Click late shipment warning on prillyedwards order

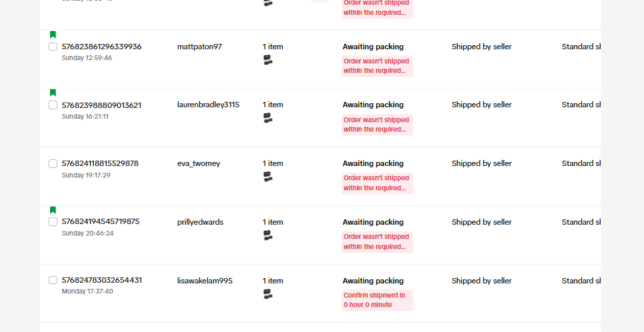(x=377, y=242)
